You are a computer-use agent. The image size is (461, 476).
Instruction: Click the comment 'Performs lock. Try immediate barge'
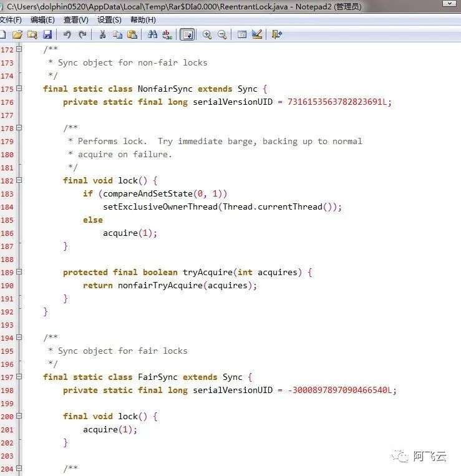pos(167,142)
